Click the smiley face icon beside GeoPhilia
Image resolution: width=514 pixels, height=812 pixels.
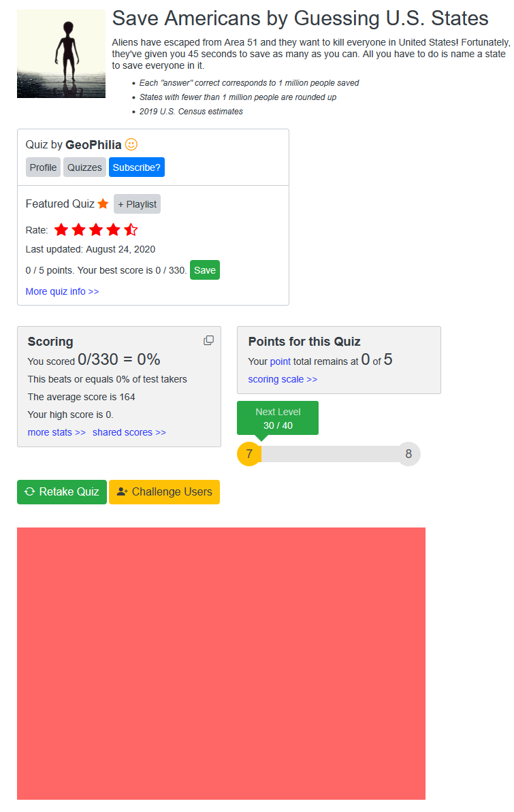(131, 144)
